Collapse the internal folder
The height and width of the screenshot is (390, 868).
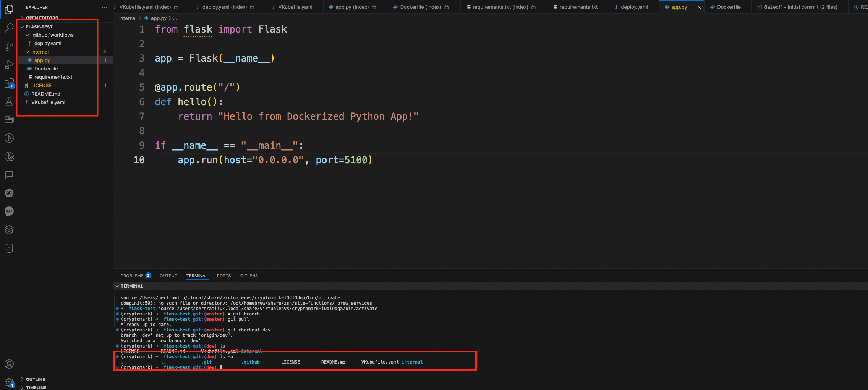coord(27,52)
